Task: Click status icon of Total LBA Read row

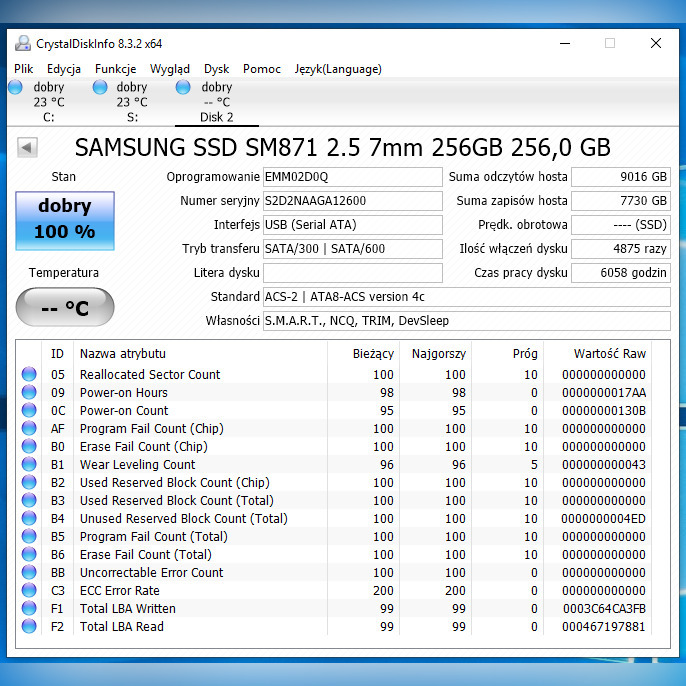Action: (29, 626)
